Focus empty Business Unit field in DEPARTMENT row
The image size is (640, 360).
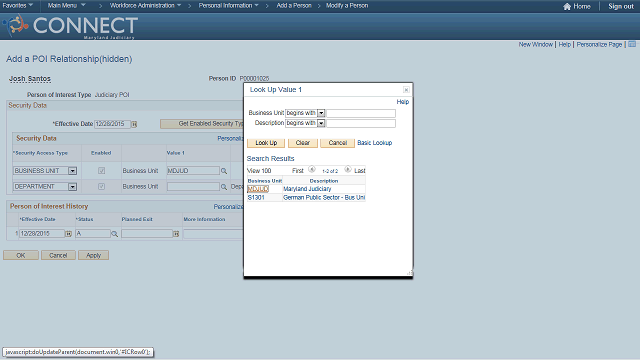click(x=193, y=187)
